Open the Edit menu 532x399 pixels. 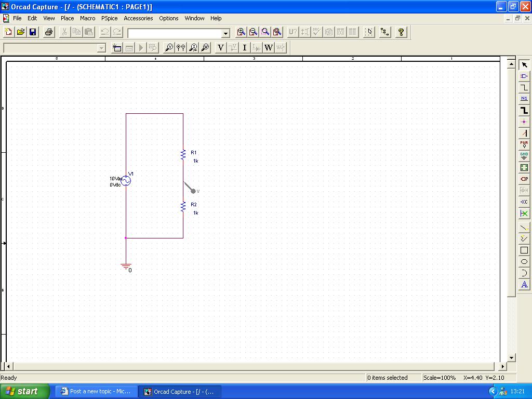click(x=32, y=18)
